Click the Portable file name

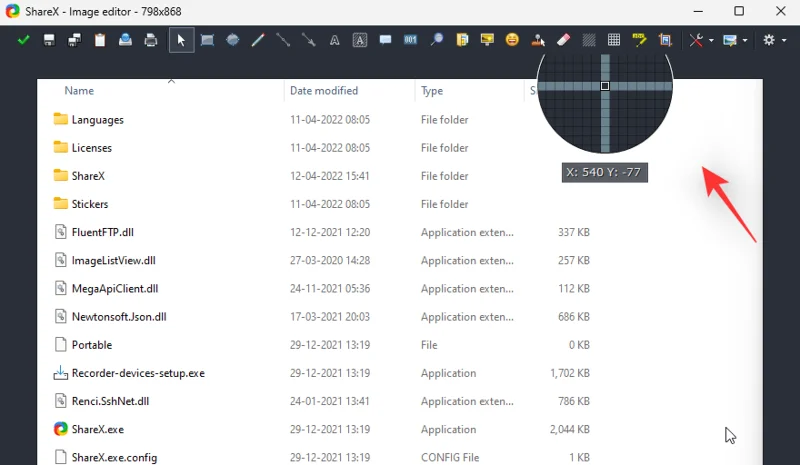(x=92, y=345)
